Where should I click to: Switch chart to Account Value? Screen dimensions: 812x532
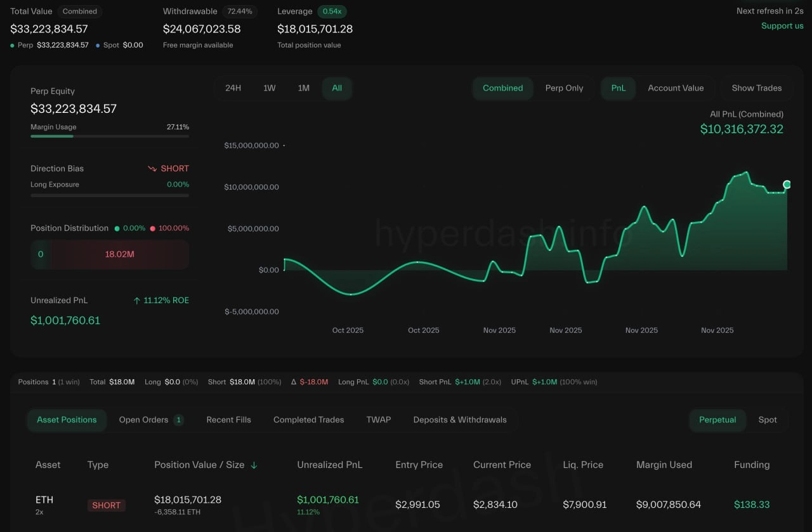coord(676,88)
